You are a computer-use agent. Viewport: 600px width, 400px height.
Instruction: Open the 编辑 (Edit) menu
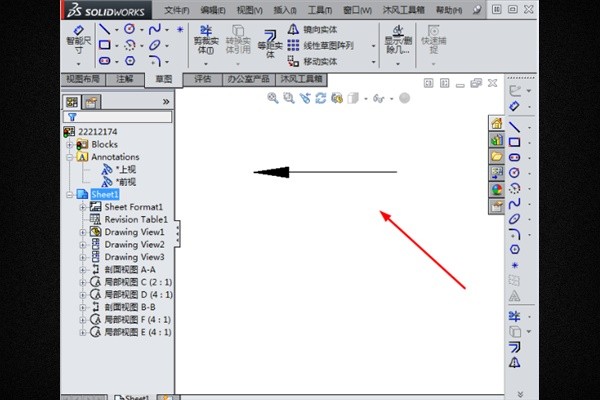point(213,10)
